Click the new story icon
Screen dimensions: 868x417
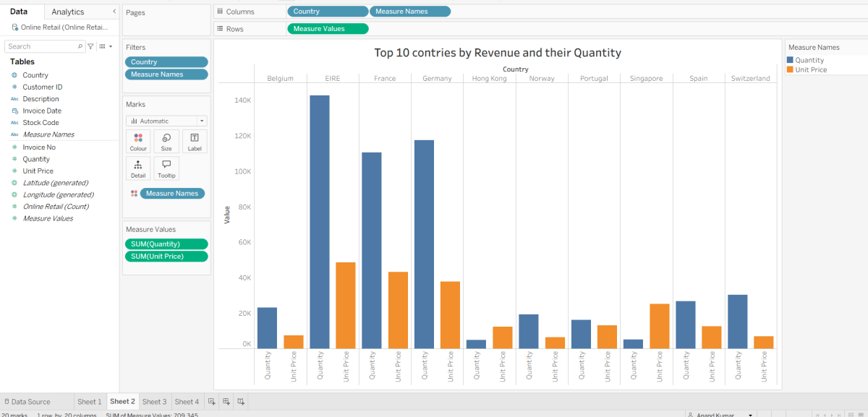point(241,401)
